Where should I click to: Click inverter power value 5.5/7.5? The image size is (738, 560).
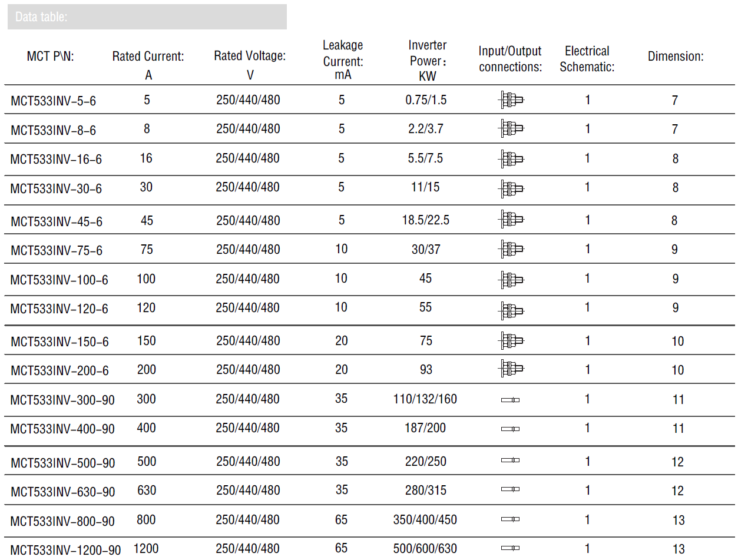426,158
